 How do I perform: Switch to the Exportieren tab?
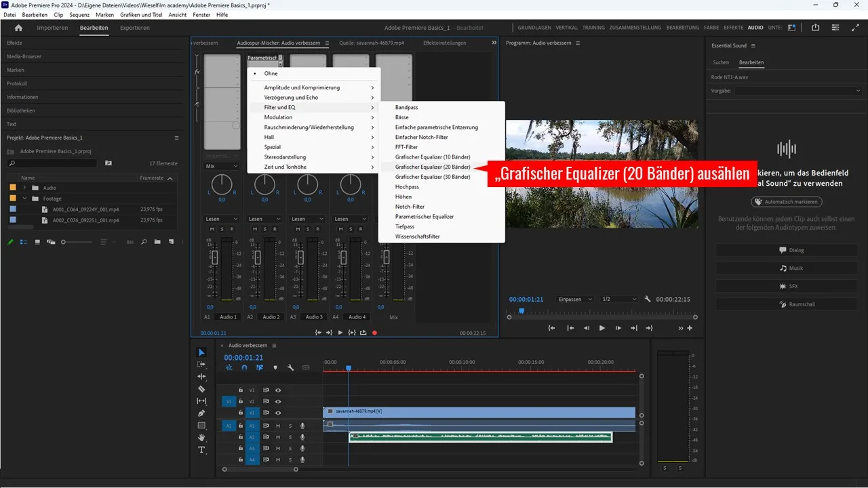point(135,28)
